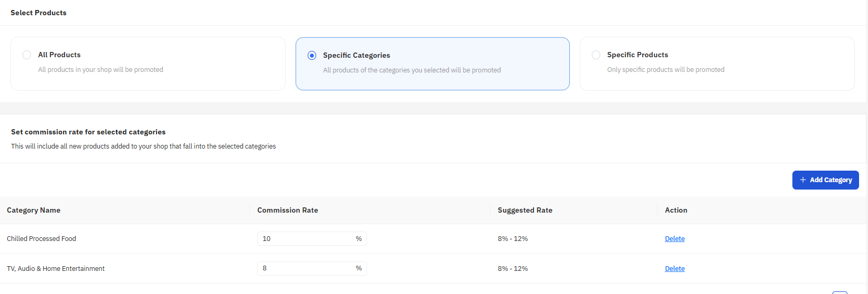This screenshot has width=868, height=294.
Task: Click the Category Name column header
Action: (34, 211)
